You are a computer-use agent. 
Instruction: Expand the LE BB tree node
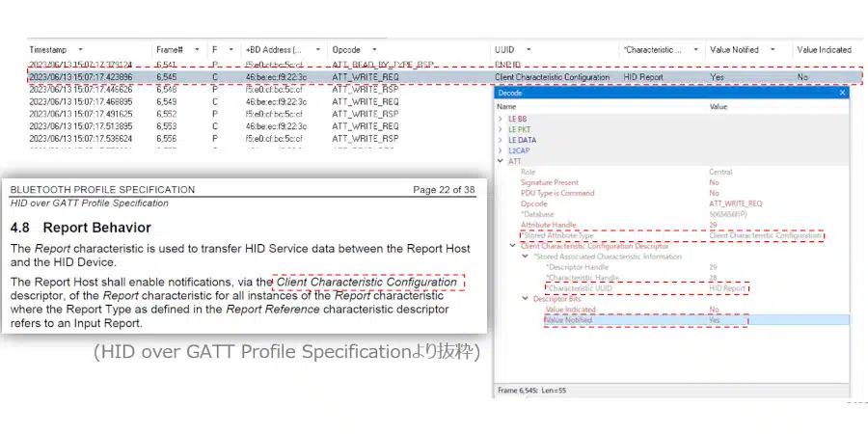(501, 119)
